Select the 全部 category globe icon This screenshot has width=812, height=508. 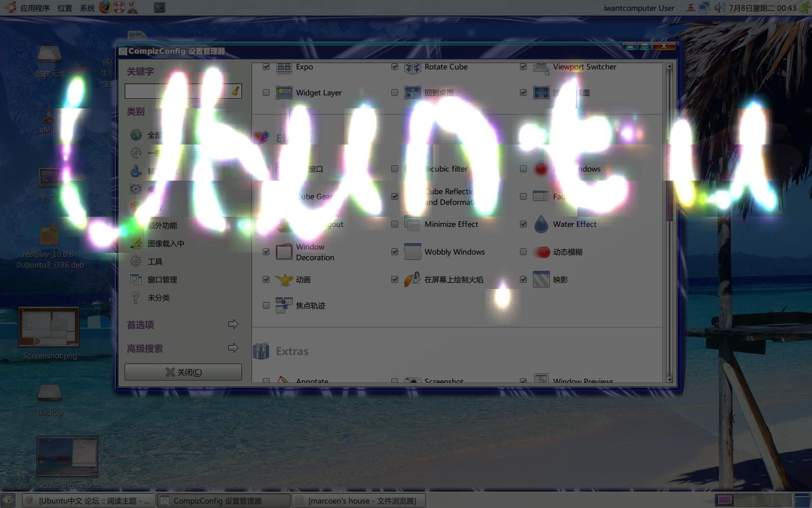[x=136, y=135]
